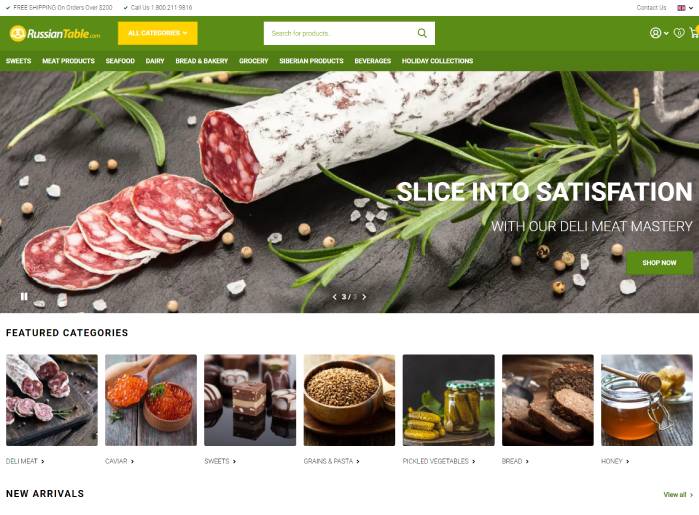The width and height of the screenshot is (699, 515).
Task: Open the user account icon
Action: (655, 33)
